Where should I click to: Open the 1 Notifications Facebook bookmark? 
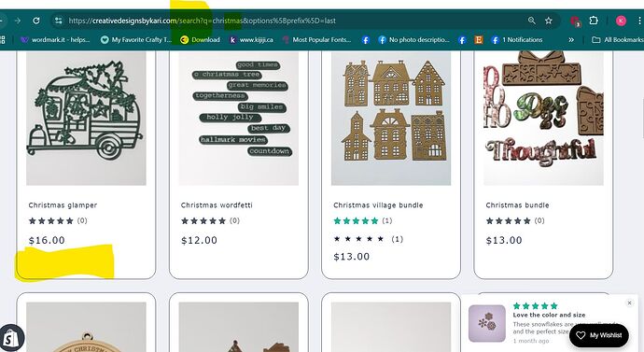click(x=517, y=40)
